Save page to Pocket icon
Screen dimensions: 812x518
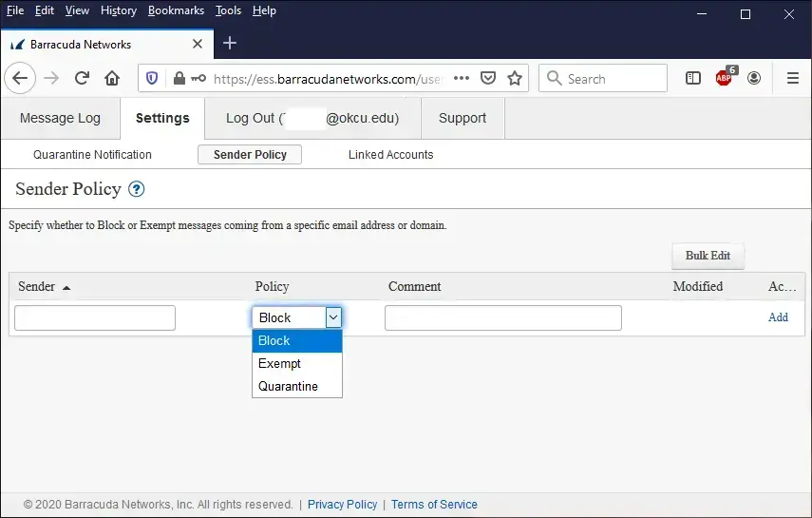pos(488,79)
